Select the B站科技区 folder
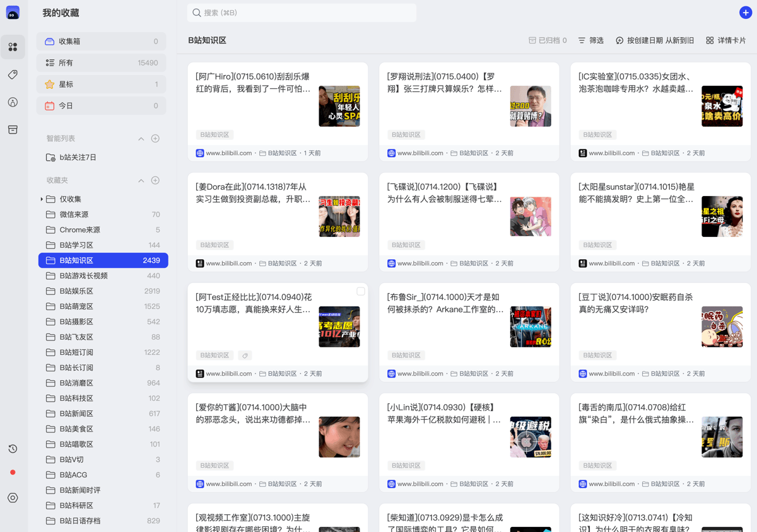The image size is (757, 532). click(x=103, y=398)
